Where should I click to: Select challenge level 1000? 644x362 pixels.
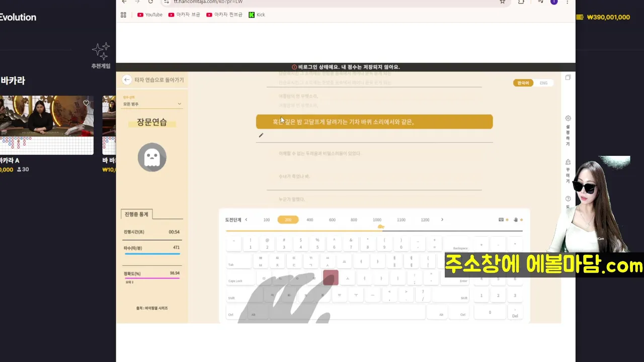tap(377, 220)
